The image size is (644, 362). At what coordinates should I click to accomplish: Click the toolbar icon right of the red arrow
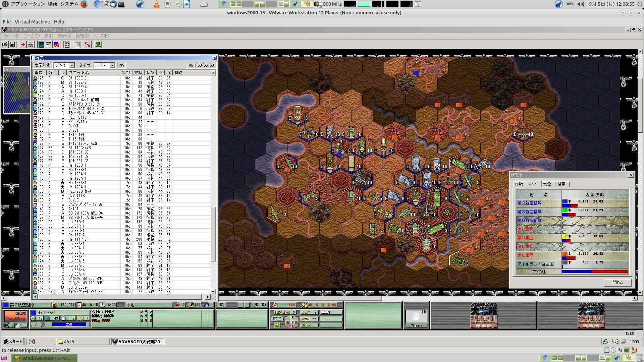pos(31,45)
